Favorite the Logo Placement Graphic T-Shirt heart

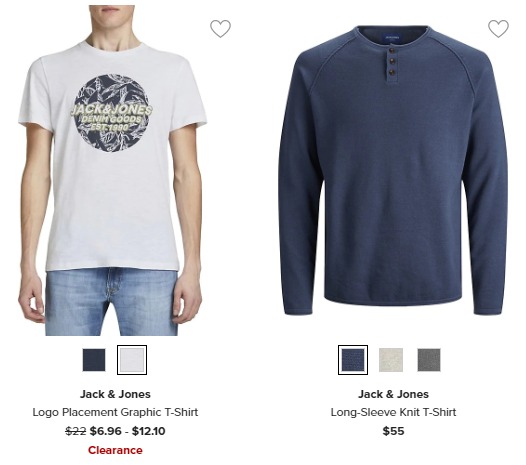point(220,28)
